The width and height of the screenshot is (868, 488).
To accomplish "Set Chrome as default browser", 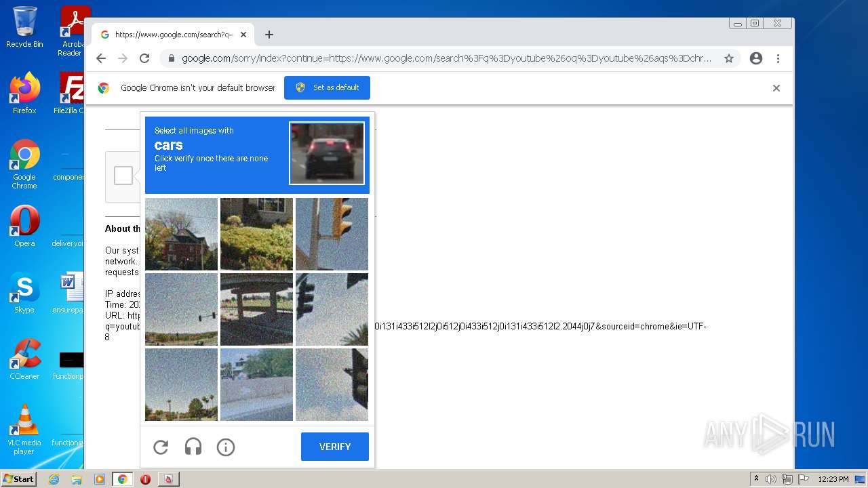I will [x=327, y=87].
